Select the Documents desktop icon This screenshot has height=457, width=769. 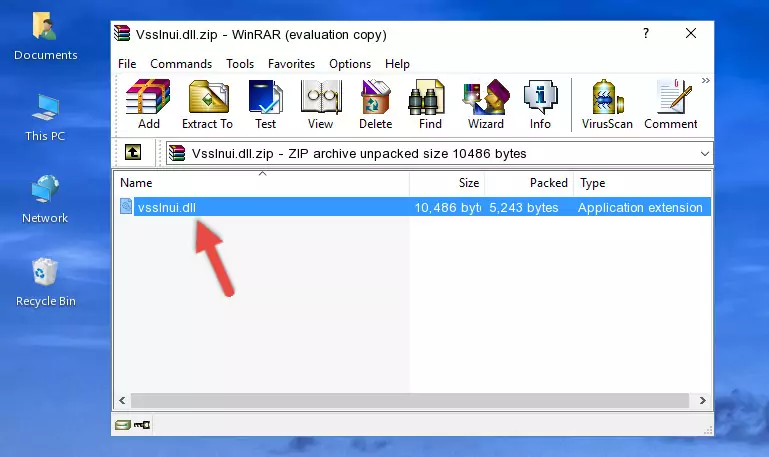pyautogui.click(x=46, y=37)
